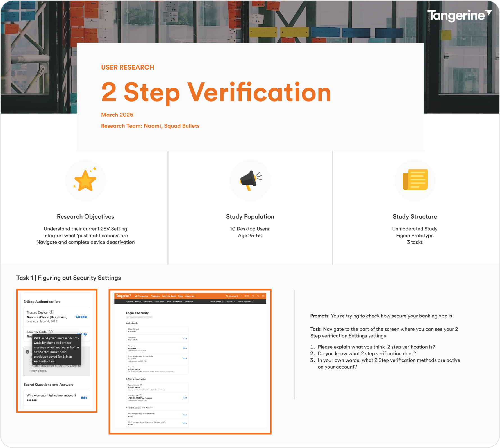The width and height of the screenshot is (500, 448).
Task: Switch to the Transactions sub-nav tab
Action: (x=148, y=301)
